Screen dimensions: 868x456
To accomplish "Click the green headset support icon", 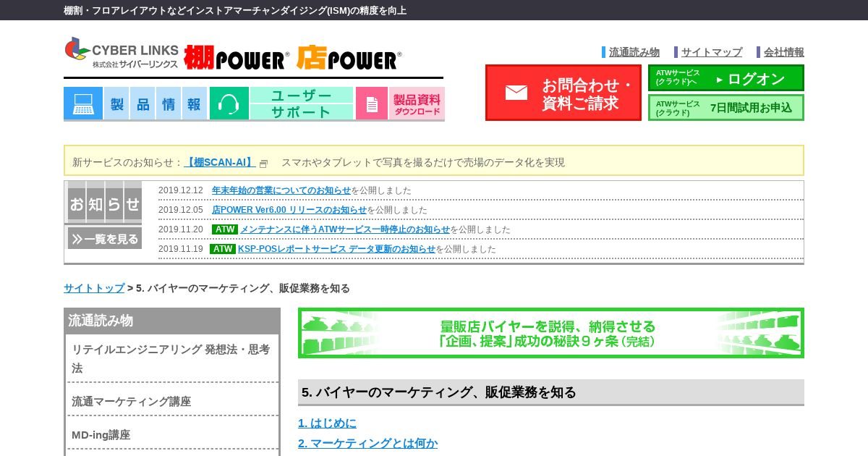I will (229, 104).
